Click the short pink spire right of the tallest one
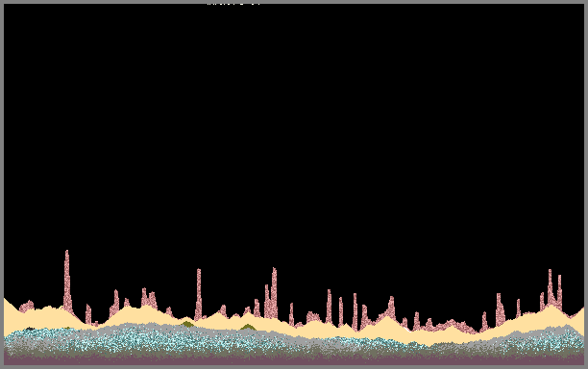 pos(88,314)
